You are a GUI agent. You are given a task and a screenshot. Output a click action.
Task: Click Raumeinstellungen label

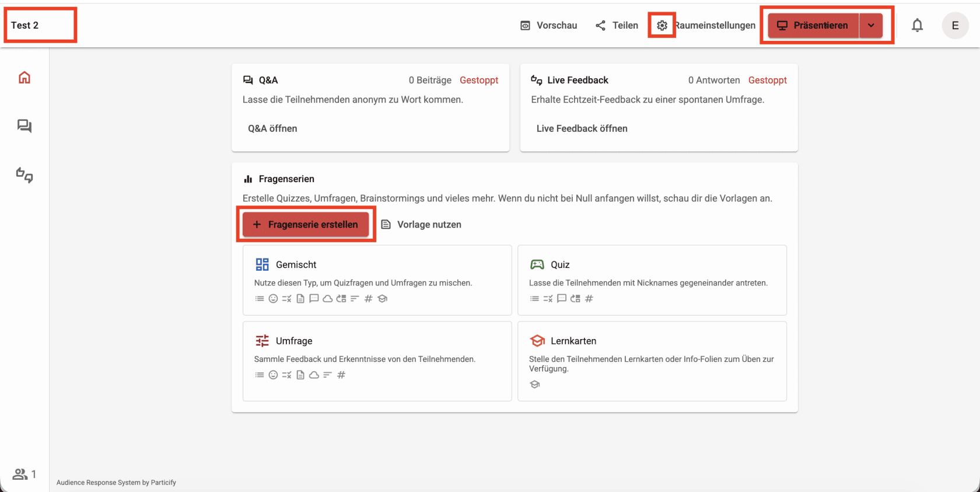(x=715, y=26)
